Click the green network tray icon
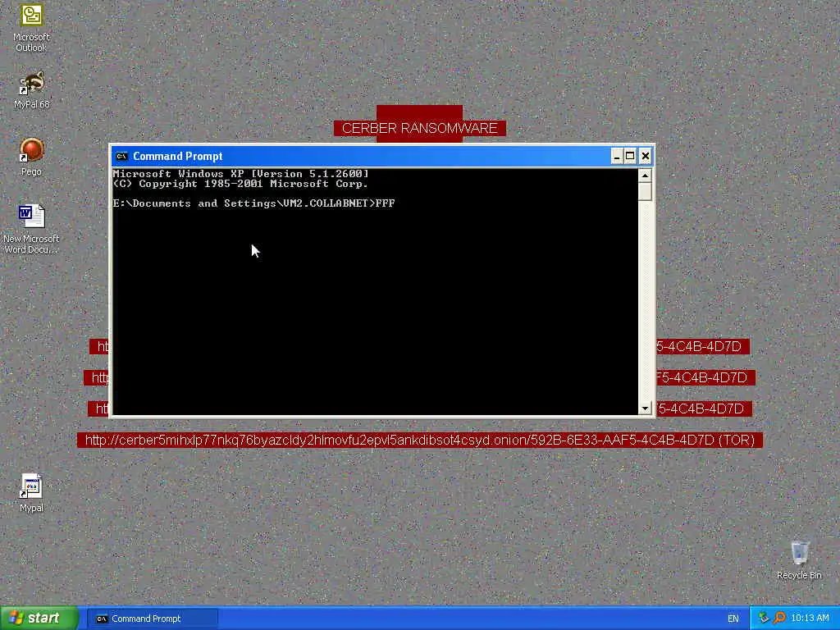The image size is (840, 630). pos(764,619)
